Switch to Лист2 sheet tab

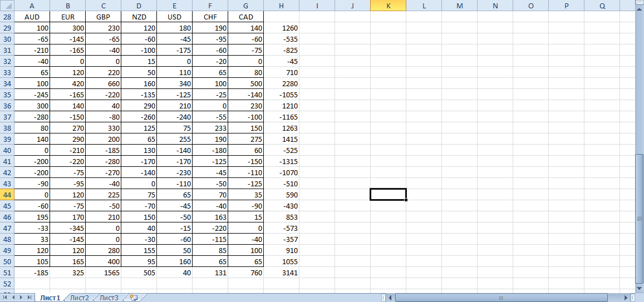pyautogui.click(x=79, y=298)
